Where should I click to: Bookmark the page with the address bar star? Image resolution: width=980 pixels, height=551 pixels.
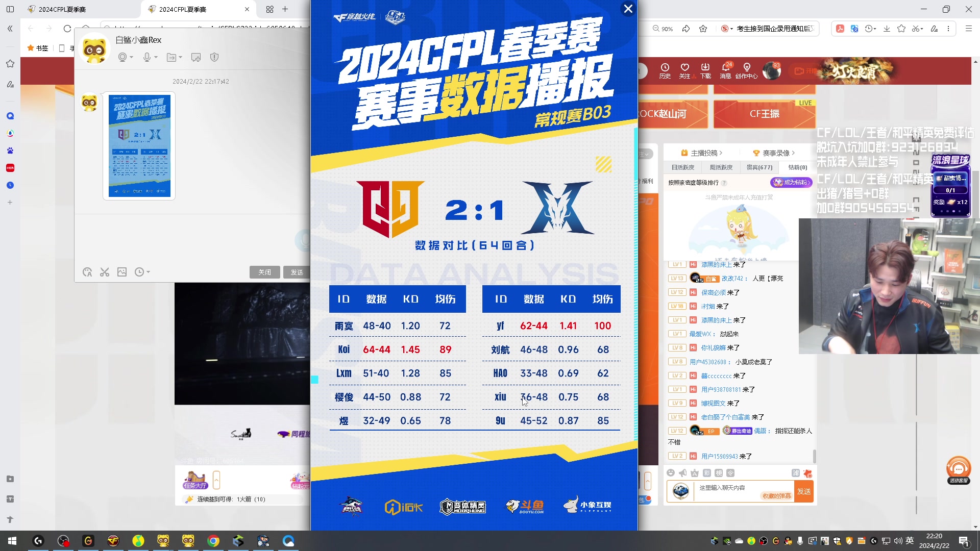(703, 29)
